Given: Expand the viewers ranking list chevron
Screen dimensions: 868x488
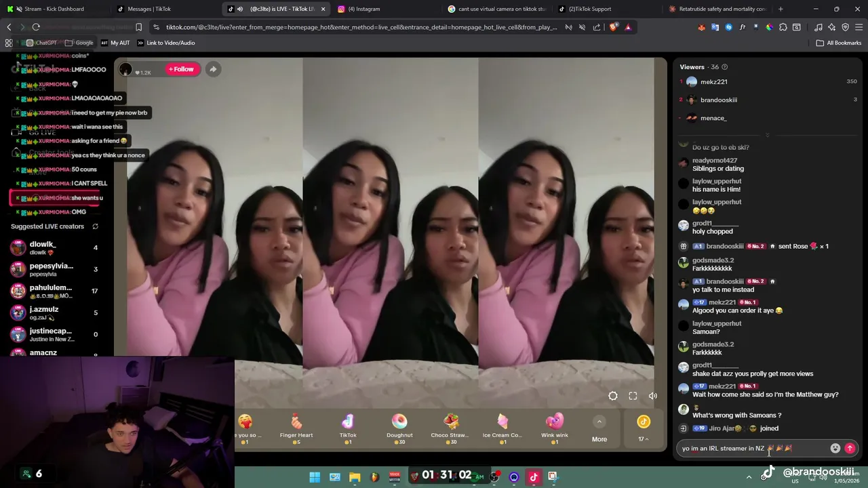Looking at the screenshot, I should click(768, 135).
